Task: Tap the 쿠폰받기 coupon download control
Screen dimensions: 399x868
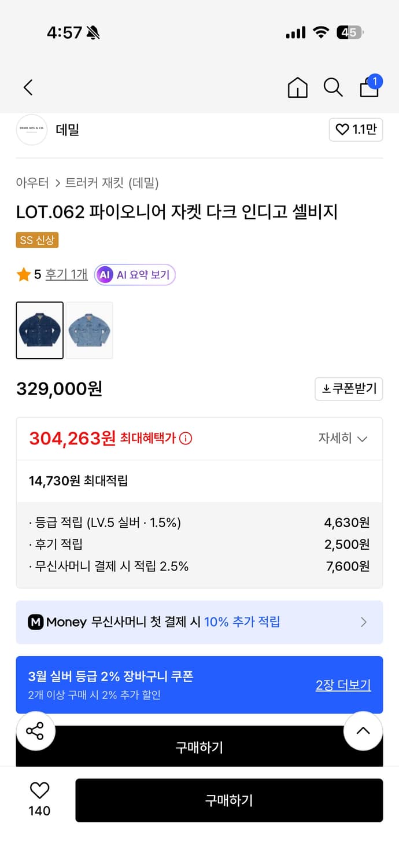Action: click(x=349, y=389)
